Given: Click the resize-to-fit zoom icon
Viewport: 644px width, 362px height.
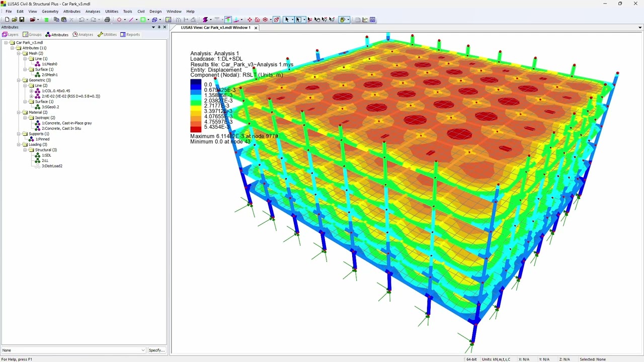Looking at the screenshot, I should [276, 20].
